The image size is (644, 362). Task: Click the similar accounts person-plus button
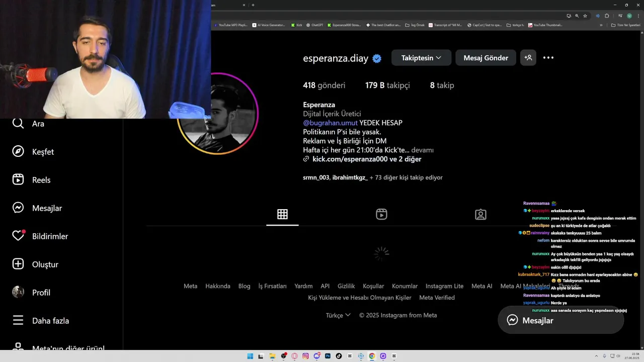tap(528, 58)
